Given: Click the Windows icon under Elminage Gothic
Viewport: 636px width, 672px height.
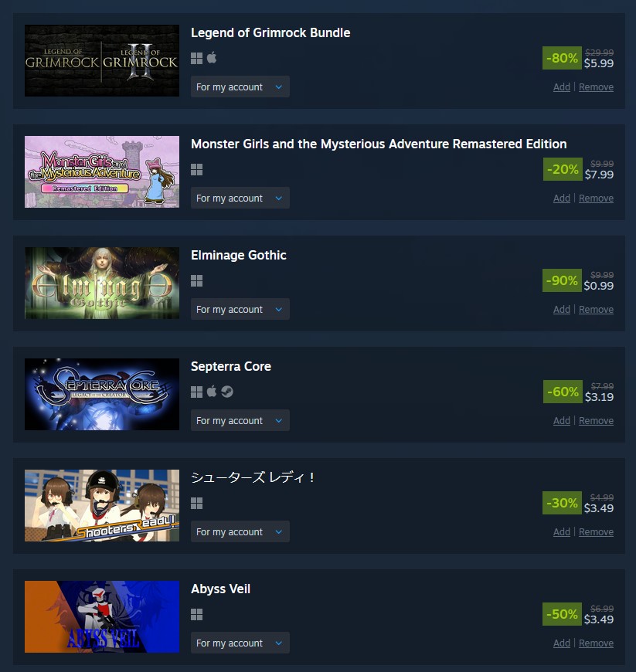Looking at the screenshot, I should (x=196, y=280).
